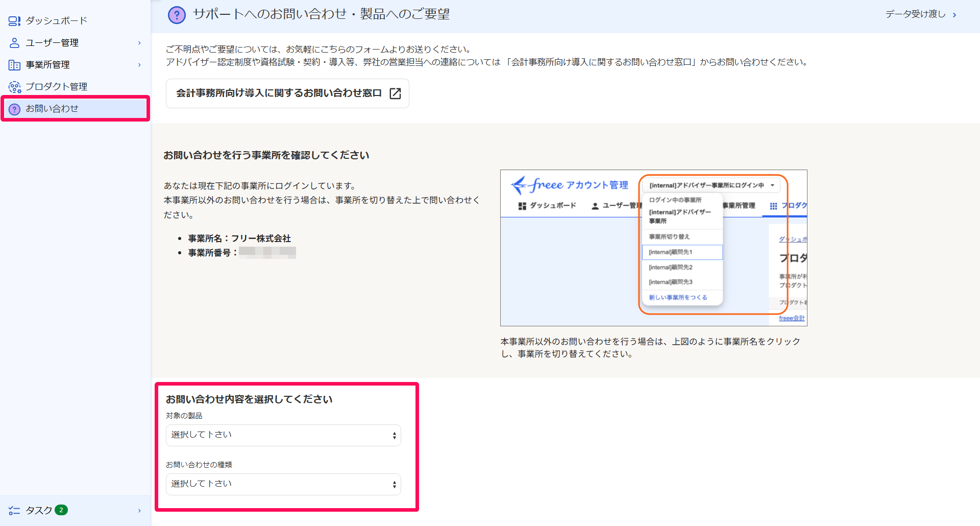Click the task list icon beside タスク
The height and width of the screenshot is (526, 980).
click(14, 511)
